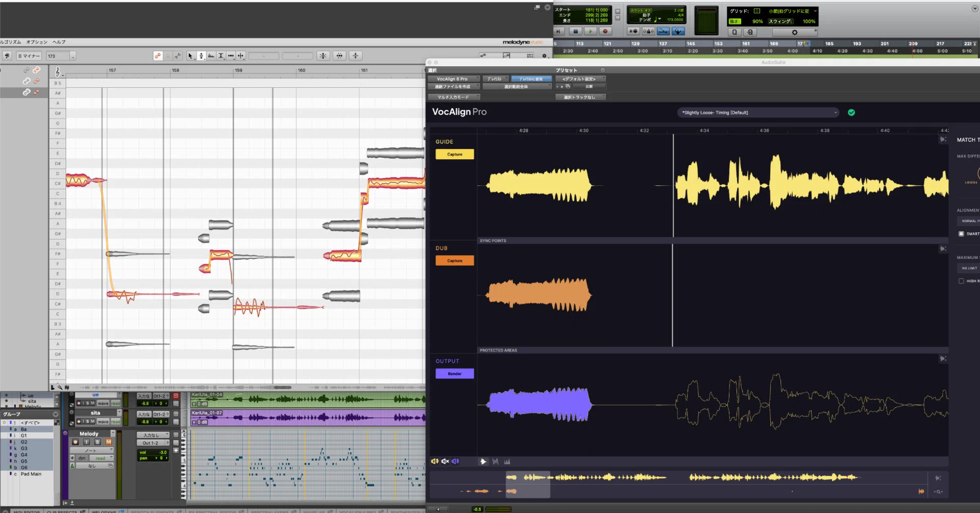Viewport: 980px width, 513px height.
Task: Click the KariUta_01-07 purple audio clip
Action: [308, 418]
